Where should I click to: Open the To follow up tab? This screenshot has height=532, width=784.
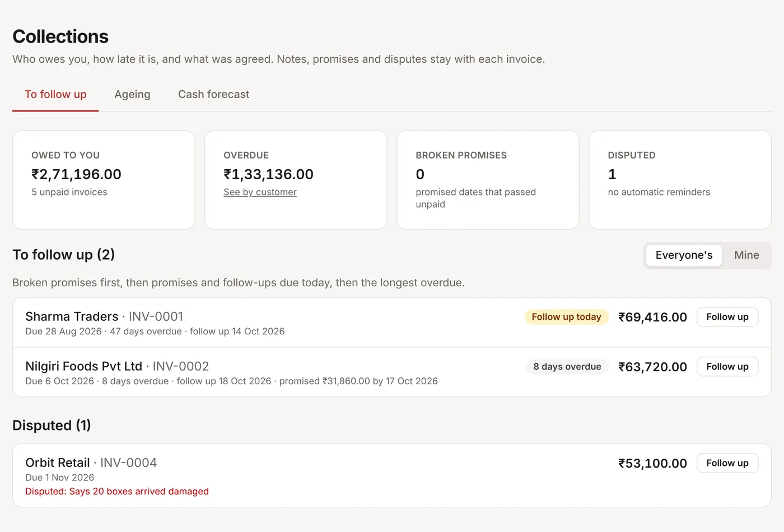[x=55, y=94]
